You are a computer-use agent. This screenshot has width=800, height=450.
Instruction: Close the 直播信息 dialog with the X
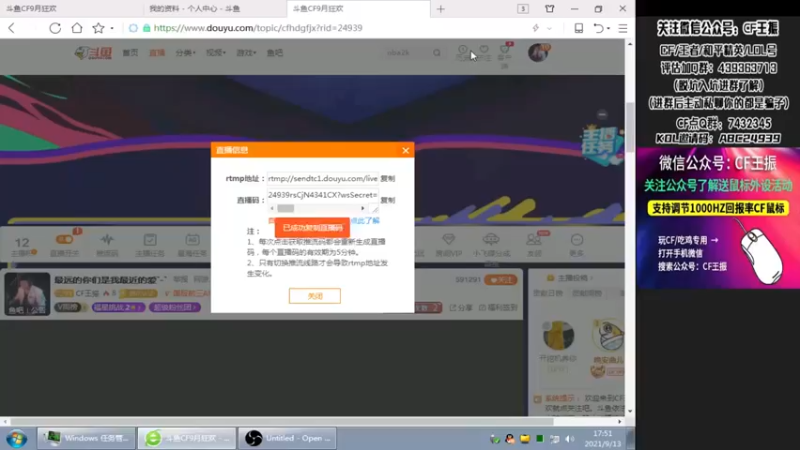tap(406, 150)
